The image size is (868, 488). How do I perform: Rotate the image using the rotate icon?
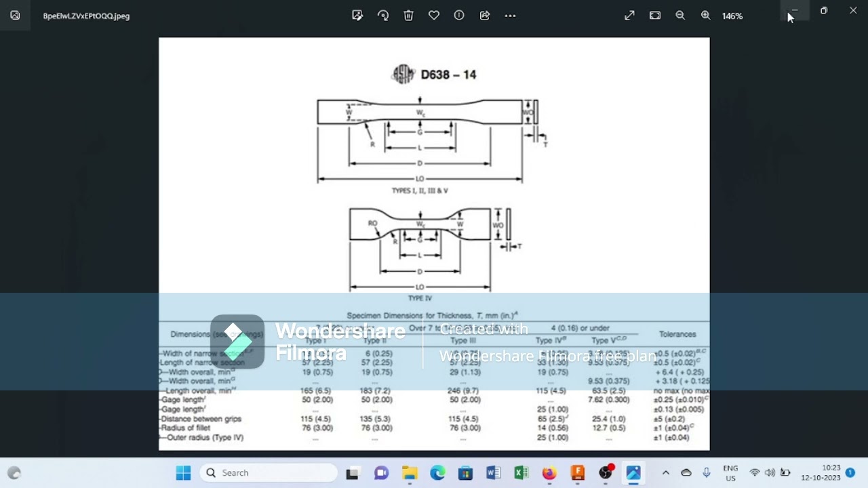[x=383, y=16]
